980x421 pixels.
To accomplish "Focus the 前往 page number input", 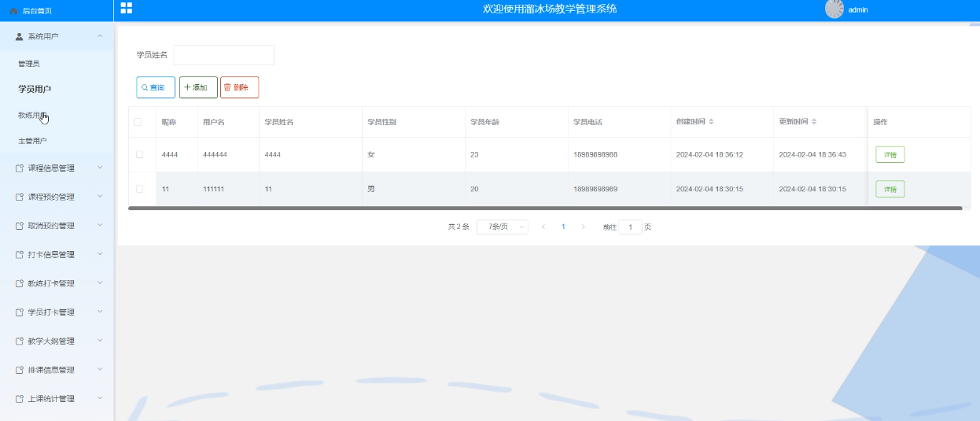I will (x=630, y=227).
